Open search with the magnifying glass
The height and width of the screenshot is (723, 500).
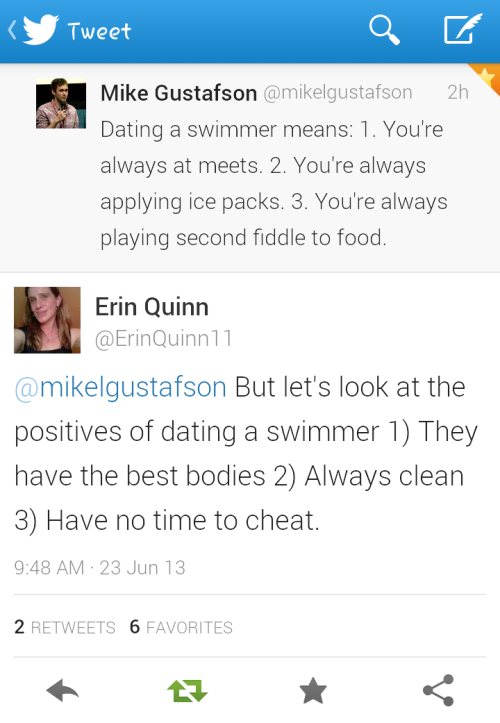coord(384,30)
